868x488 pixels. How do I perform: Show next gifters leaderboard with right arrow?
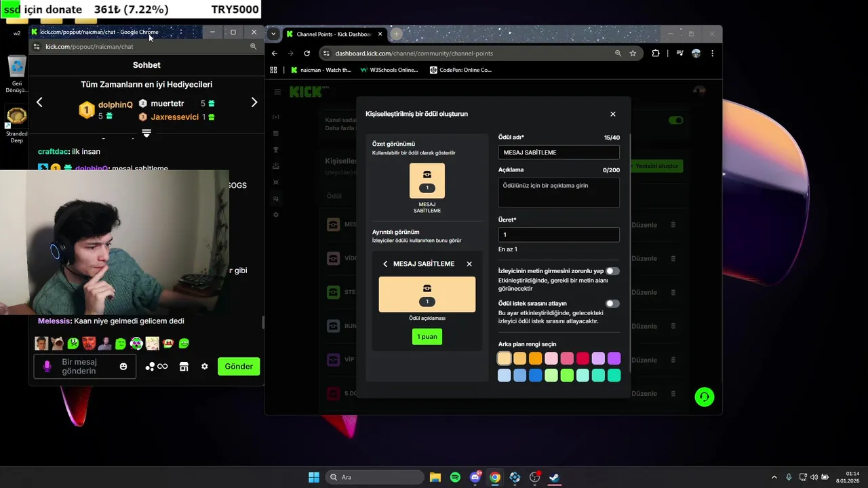pos(254,102)
